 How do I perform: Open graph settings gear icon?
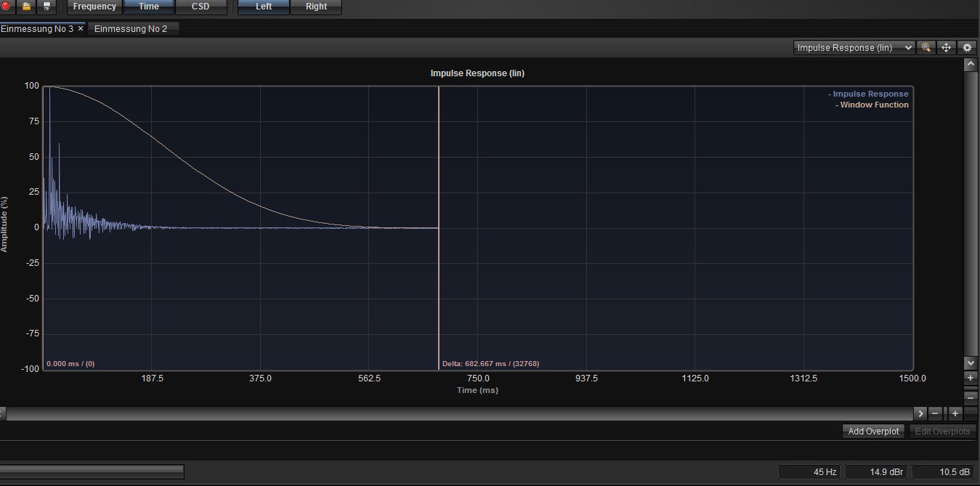pyautogui.click(x=967, y=47)
